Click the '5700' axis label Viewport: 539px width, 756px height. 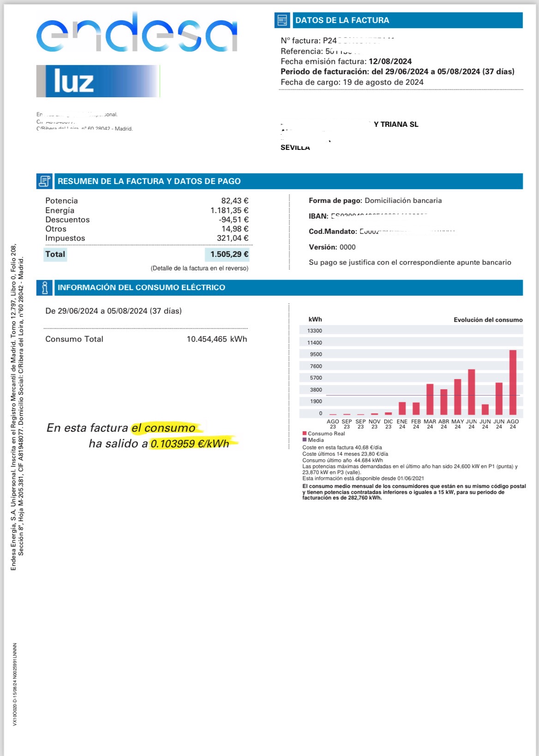[x=316, y=378]
